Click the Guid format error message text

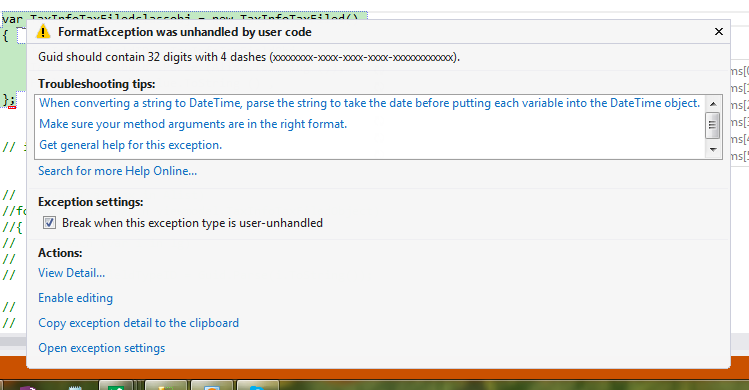pos(249,57)
